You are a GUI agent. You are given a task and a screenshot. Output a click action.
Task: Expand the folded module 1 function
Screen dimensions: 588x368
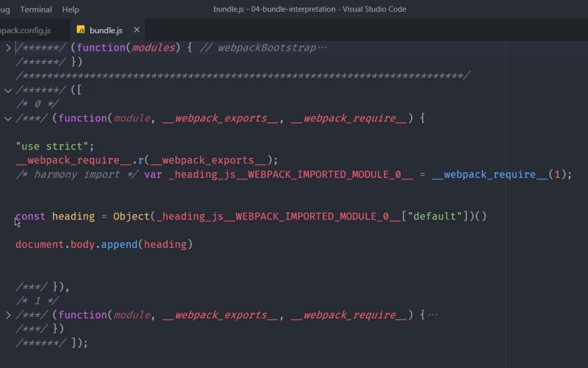8,315
